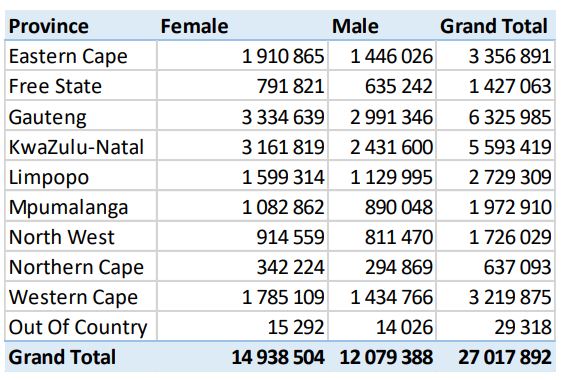The width and height of the screenshot is (563, 380).
Task: Click overall female total 14 938 504
Action: pyautogui.click(x=278, y=357)
